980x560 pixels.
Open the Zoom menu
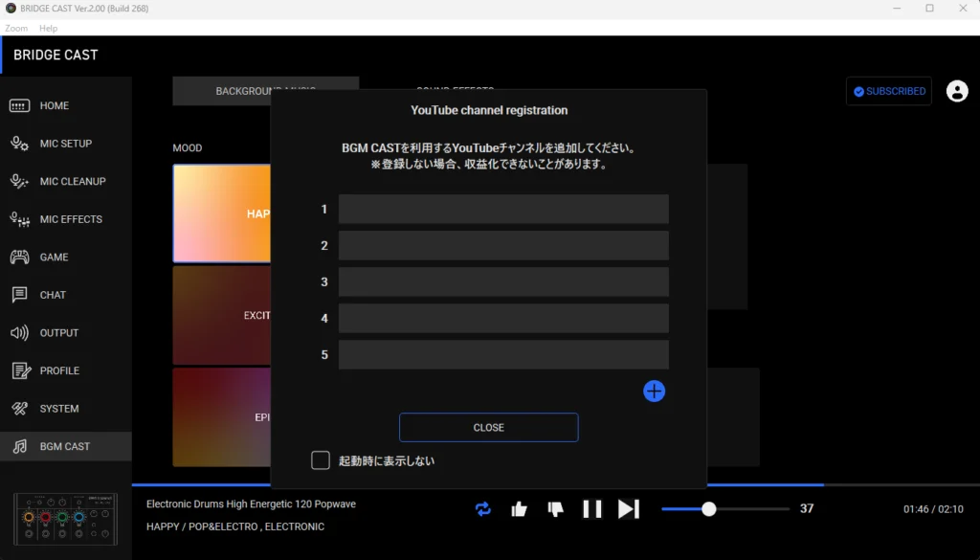coord(16,29)
